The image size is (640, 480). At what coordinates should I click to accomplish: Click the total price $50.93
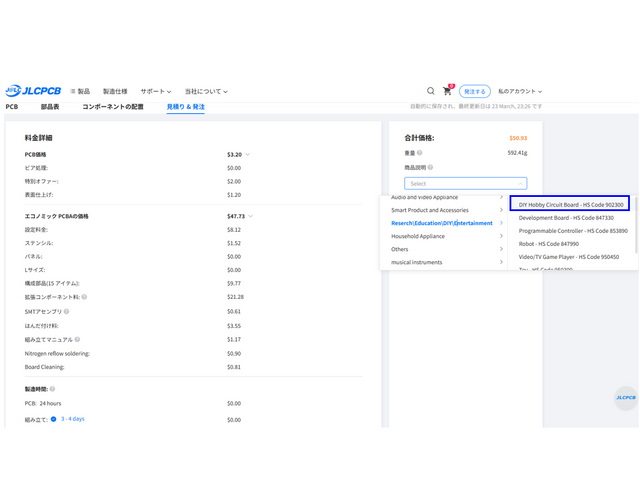point(518,138)
